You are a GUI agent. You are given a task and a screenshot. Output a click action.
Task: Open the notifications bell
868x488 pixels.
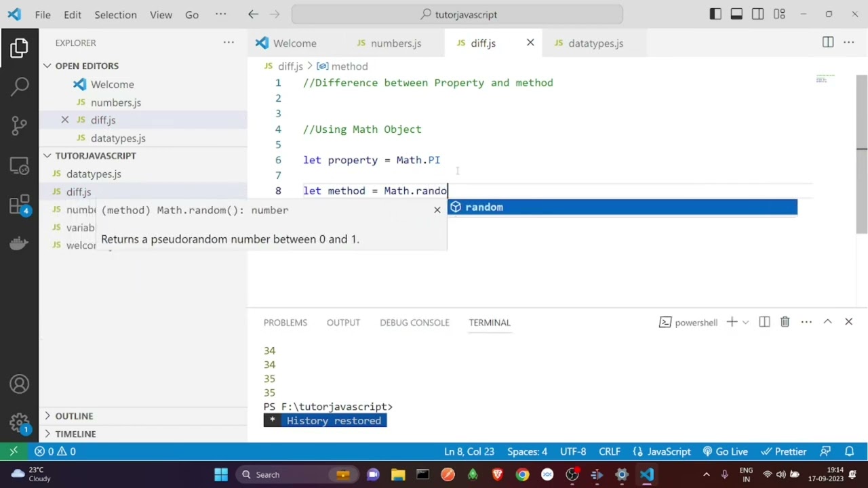point(849,451)
